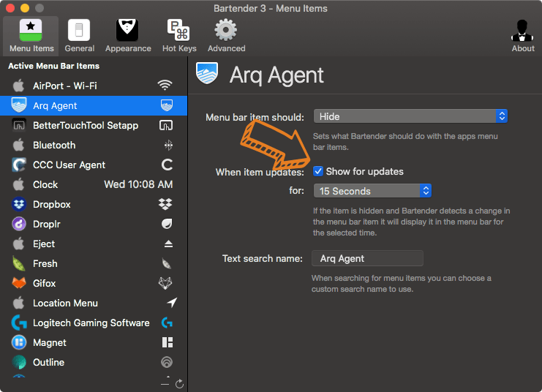Click the refresh menu items circular arrow

179,384
